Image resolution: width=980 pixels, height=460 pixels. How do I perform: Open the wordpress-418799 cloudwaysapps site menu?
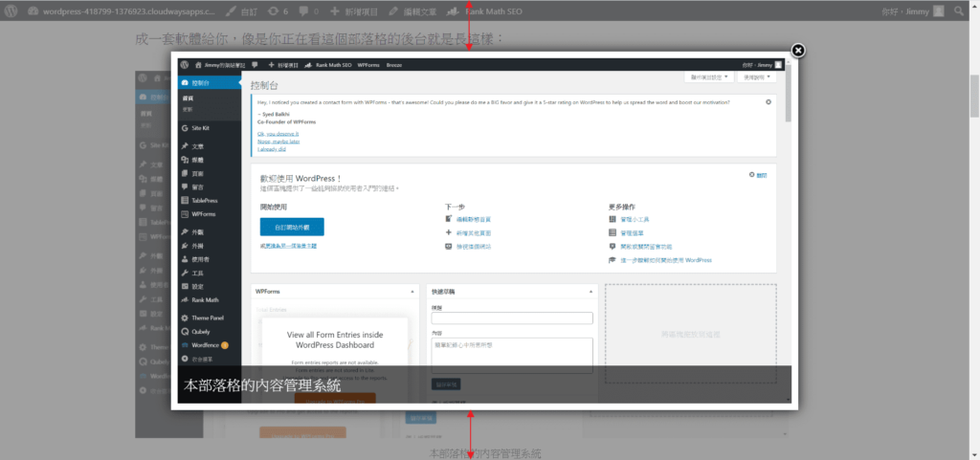click(x=122, y=11)
